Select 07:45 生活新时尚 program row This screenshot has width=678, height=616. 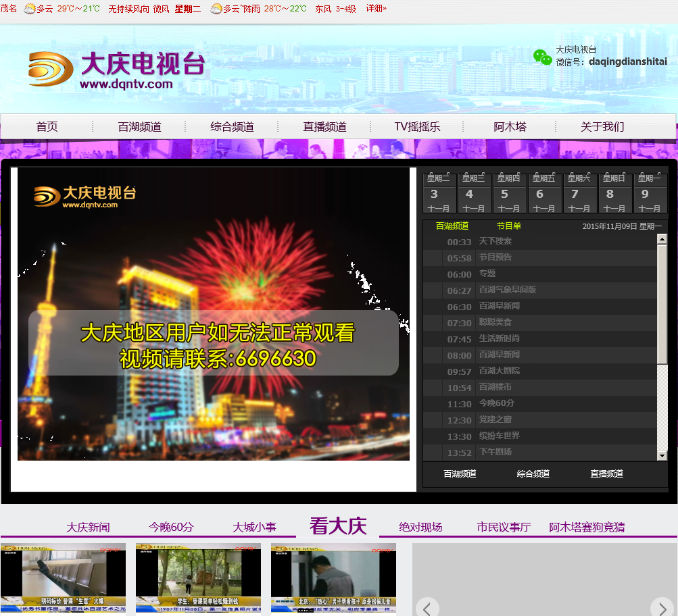click(540, 338)
